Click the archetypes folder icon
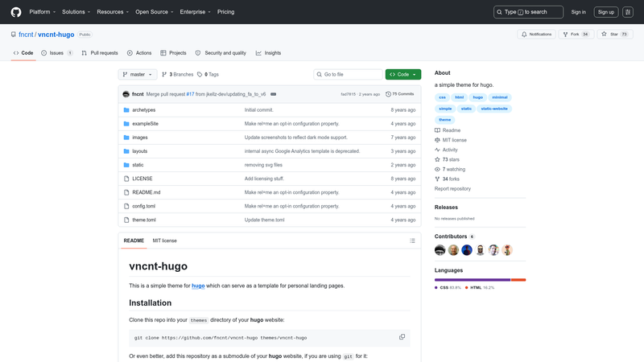 pos(126,110)
